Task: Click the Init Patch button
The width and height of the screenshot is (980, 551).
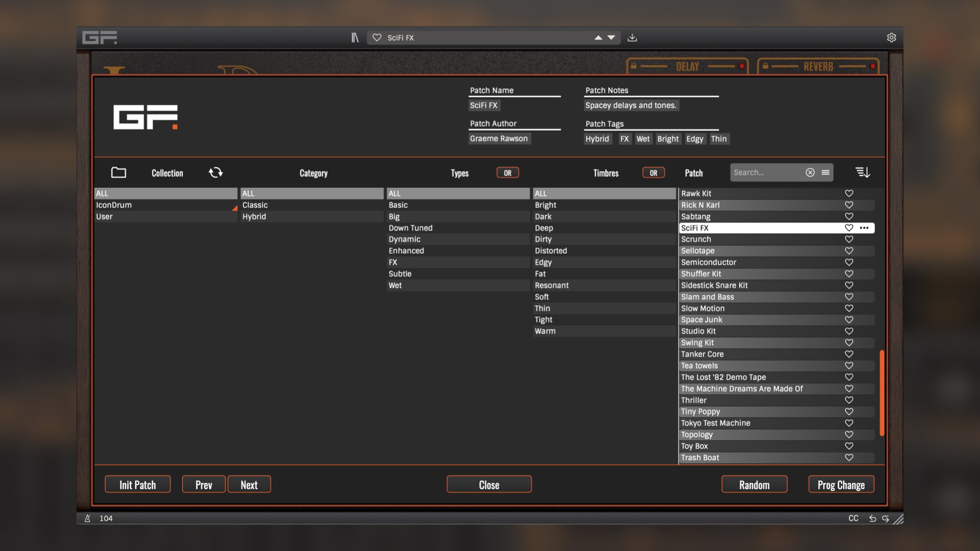Action: 137,485
